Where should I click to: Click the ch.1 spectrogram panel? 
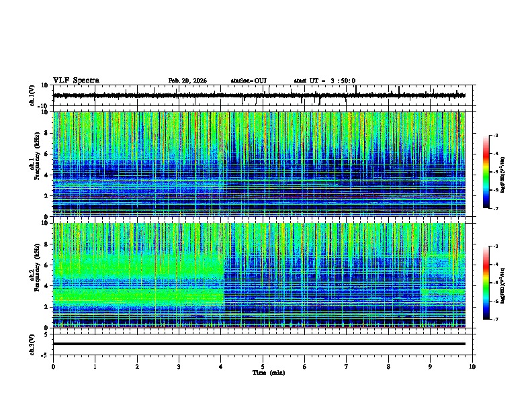click(259, 164)
